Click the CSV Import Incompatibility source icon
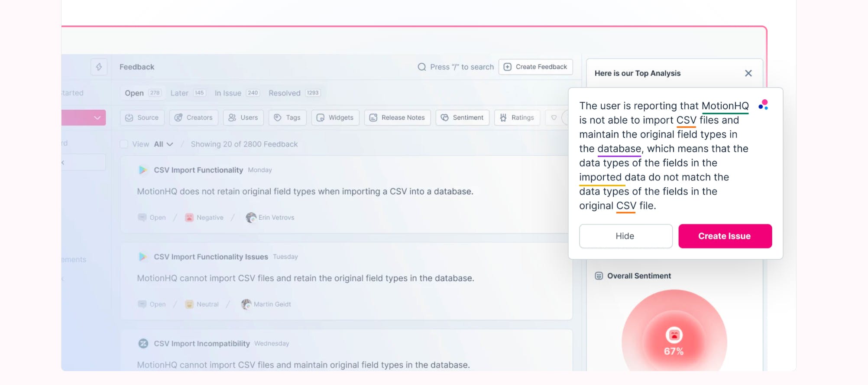Viewport: 868px width, 385px height. 143,343
